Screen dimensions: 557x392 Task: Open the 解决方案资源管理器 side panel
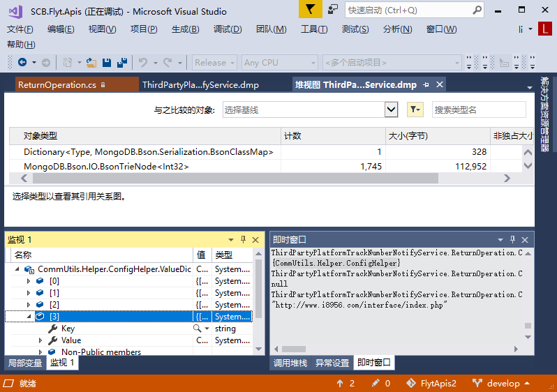(x=545, y=114)
